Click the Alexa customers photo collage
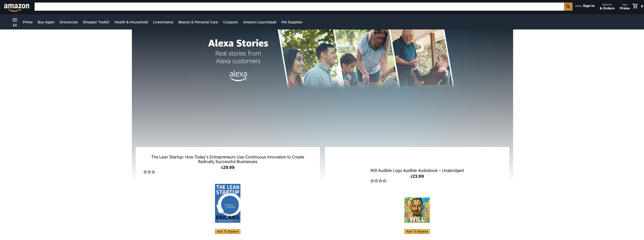 tap(366, 59)
